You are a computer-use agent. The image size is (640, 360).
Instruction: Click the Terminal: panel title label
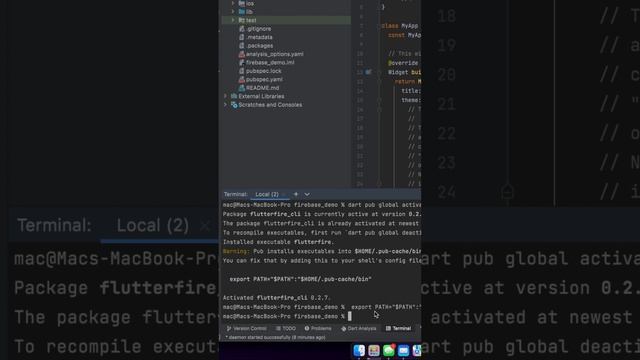236,194
